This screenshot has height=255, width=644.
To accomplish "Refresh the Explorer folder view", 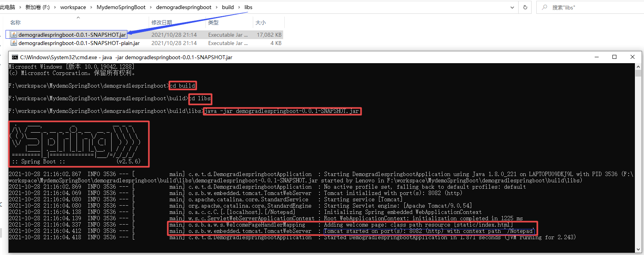I will [x=525, y=7].
